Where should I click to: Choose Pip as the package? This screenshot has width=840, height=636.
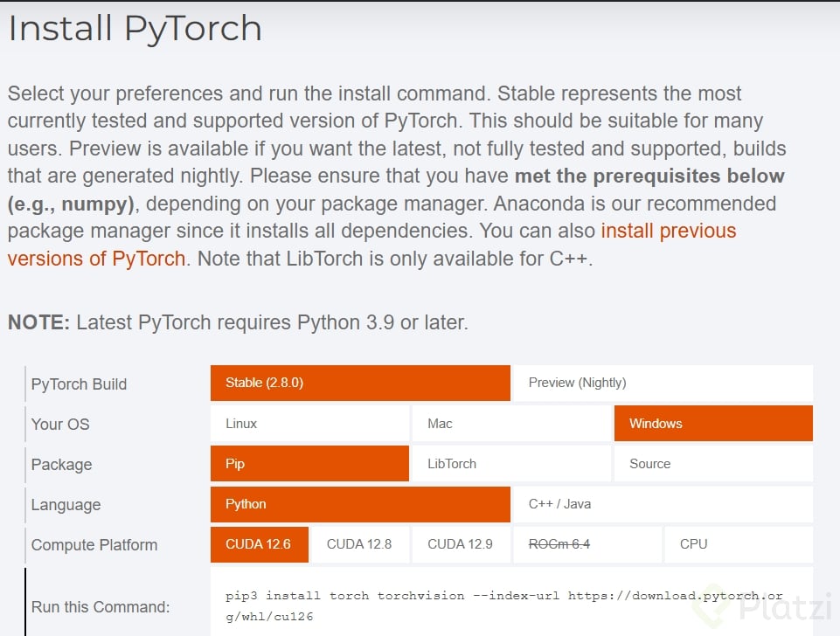pyautogui.click(x=309, y=464)
